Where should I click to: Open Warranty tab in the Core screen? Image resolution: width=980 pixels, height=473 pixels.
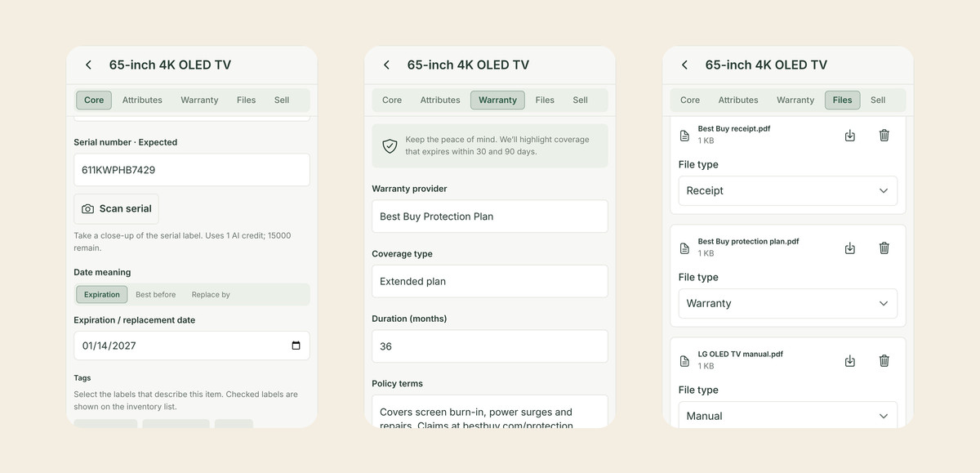tap(199, 100)
